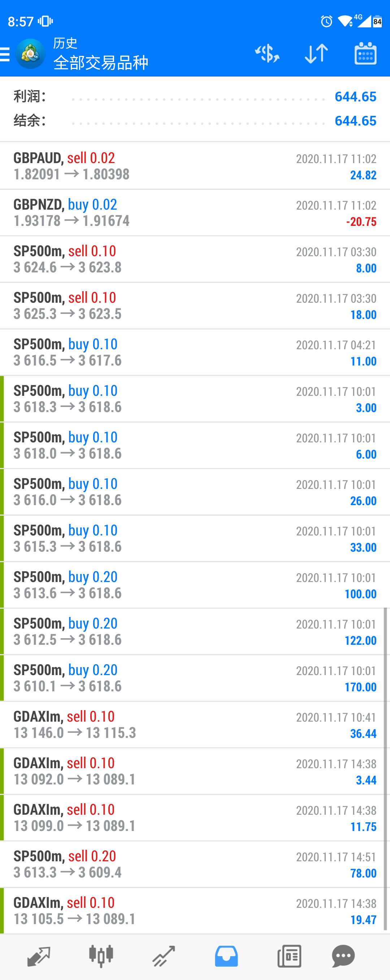
Task: Open the calendar date range picker
Action: click(x=365, y=53)
